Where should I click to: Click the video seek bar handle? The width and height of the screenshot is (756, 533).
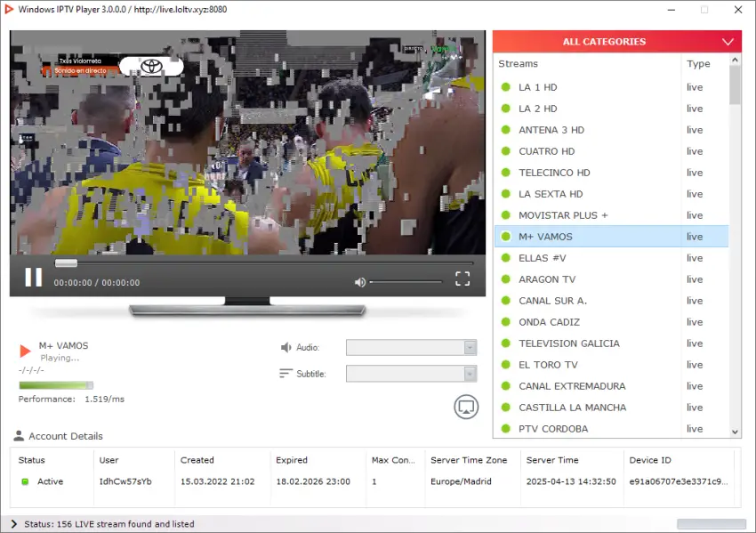(66, 262)
